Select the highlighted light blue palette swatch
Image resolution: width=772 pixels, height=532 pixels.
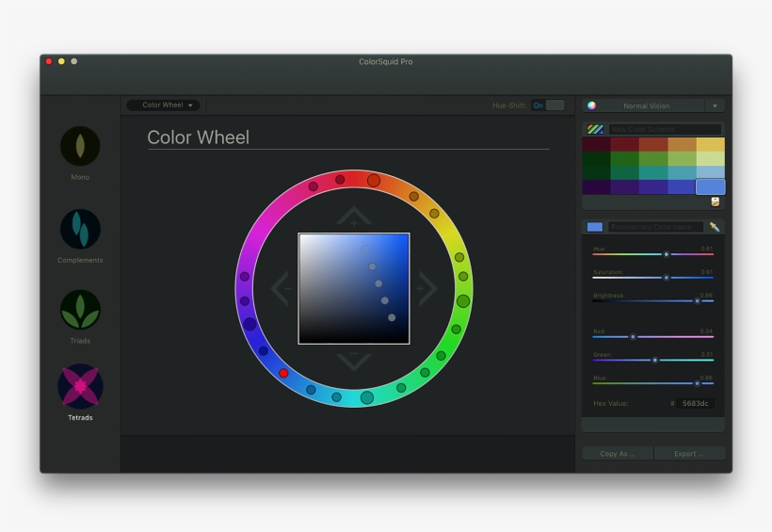tap(711, 186)
